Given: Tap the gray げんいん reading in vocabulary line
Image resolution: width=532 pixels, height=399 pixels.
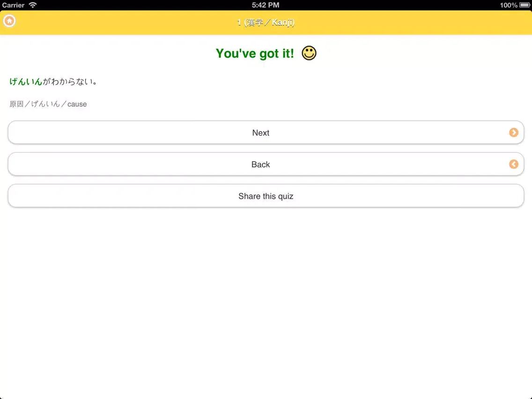Looking at the screenshot, I should point(45,104).
